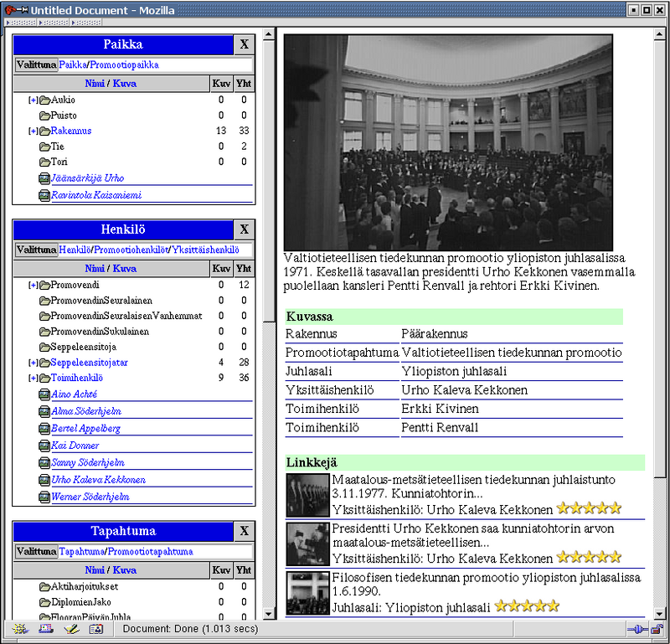Open the Promootiotapahtuma breadcrumb link
Image resolution: width=670 pixels, height=644 pixels.
pyautogui.click(x=151, y=552)
